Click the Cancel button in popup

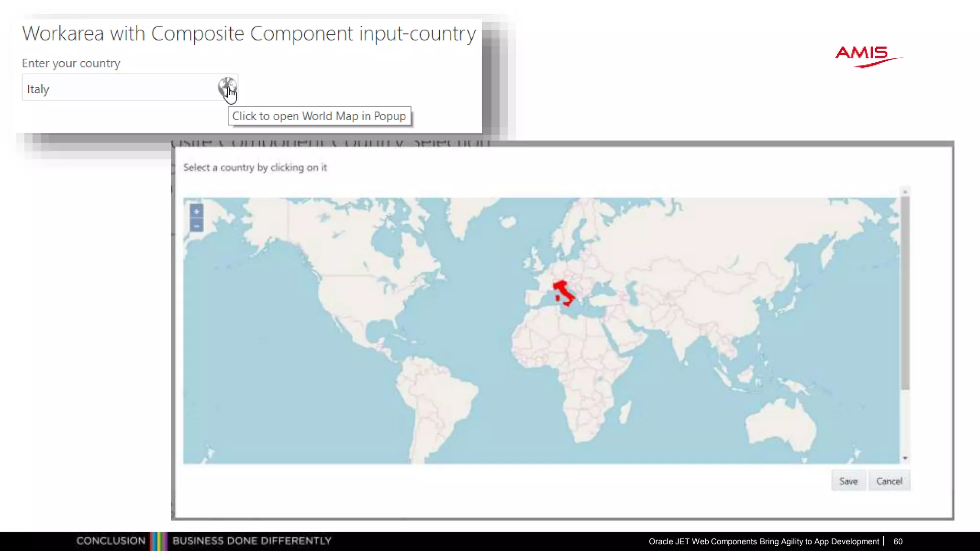click(889, 481)
